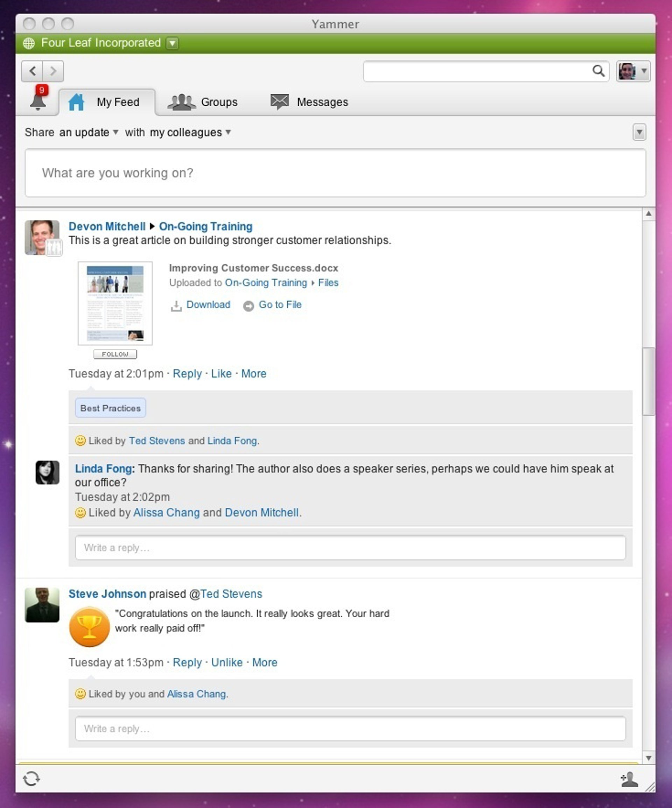Toggle Like on Devon Mitchell's post
The width and height of the screenshot is (672, 808).
pyautogui.click(x=221, y=374)
